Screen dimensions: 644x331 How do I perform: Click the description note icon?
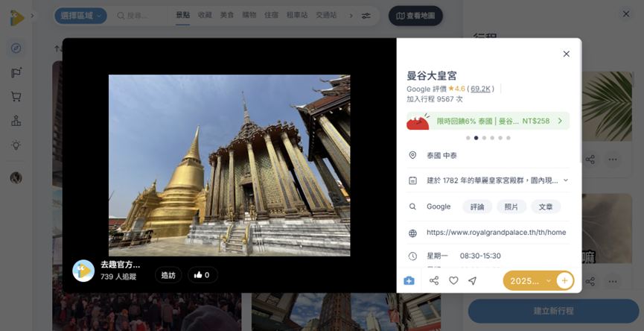tap(412, 180)
